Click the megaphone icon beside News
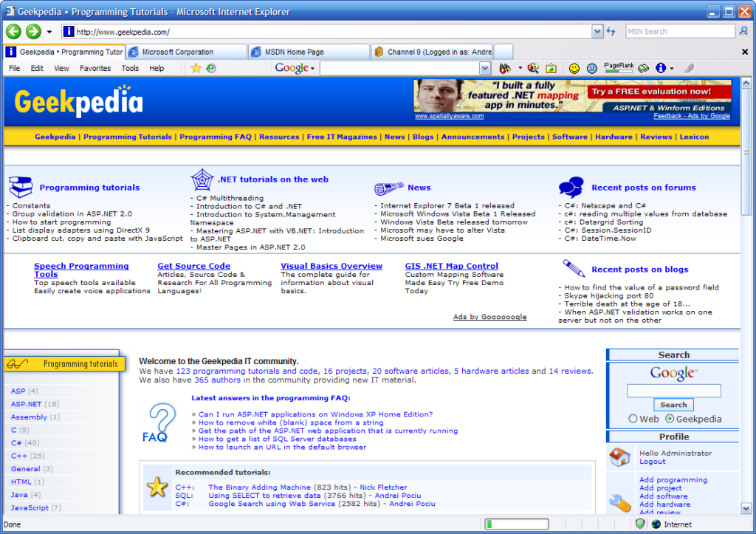The height and width of the screenshot is (534, 756). coord(388,188)
